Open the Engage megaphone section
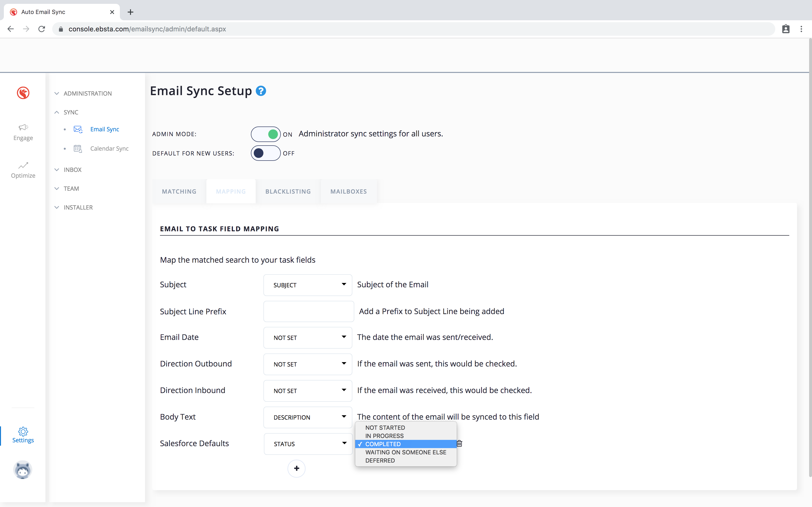This screenshot has height=507, width=812. tap(23, 132)
